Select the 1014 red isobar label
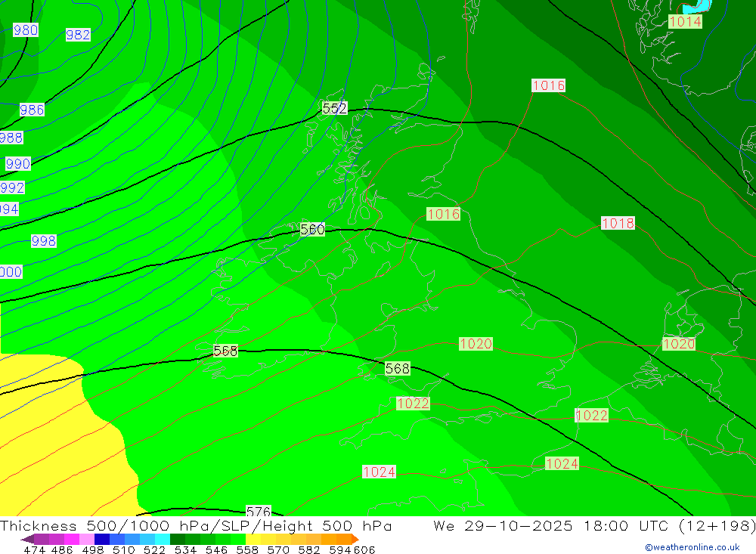Image resolution: width=756 pixels, height=554 pixels. click(685, 21)
